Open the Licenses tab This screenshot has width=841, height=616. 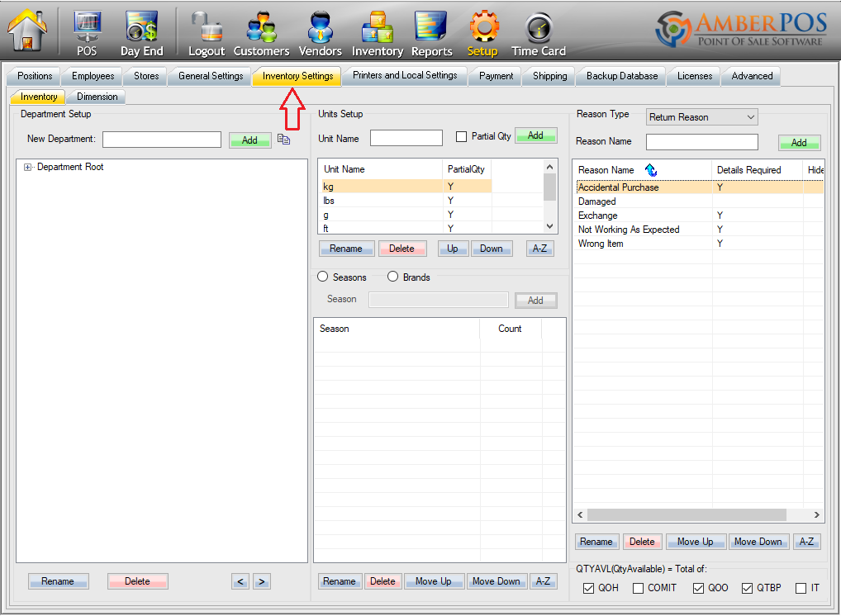tap(695, 76)
